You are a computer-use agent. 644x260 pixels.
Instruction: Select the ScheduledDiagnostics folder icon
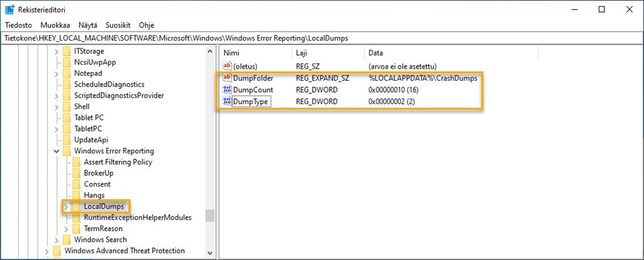pyautogui.click(x=67, y=85)
